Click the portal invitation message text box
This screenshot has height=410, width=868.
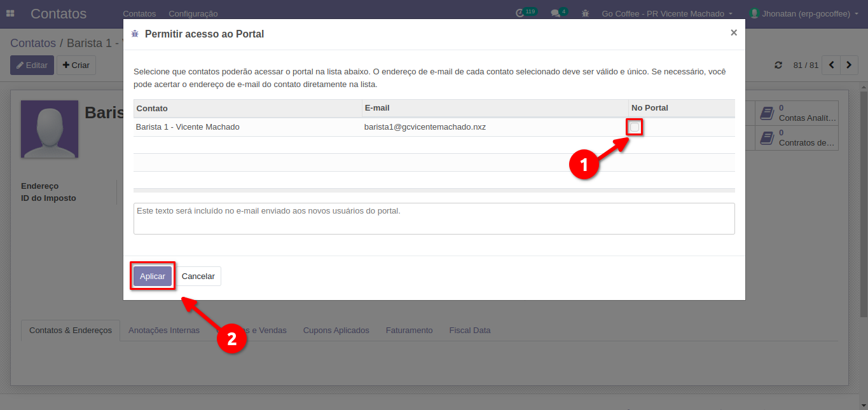click(434, 219)
